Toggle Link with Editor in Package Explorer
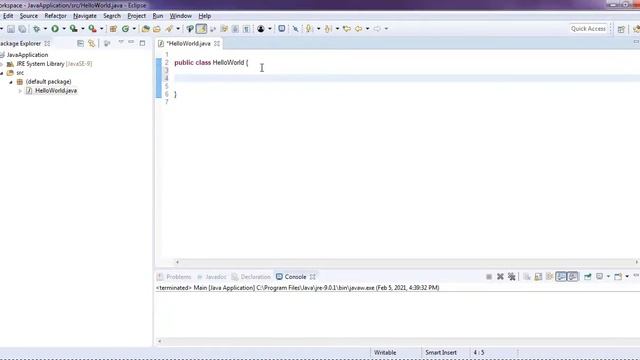Viewport: 640px width, 360px height. [x=91, y=43]
